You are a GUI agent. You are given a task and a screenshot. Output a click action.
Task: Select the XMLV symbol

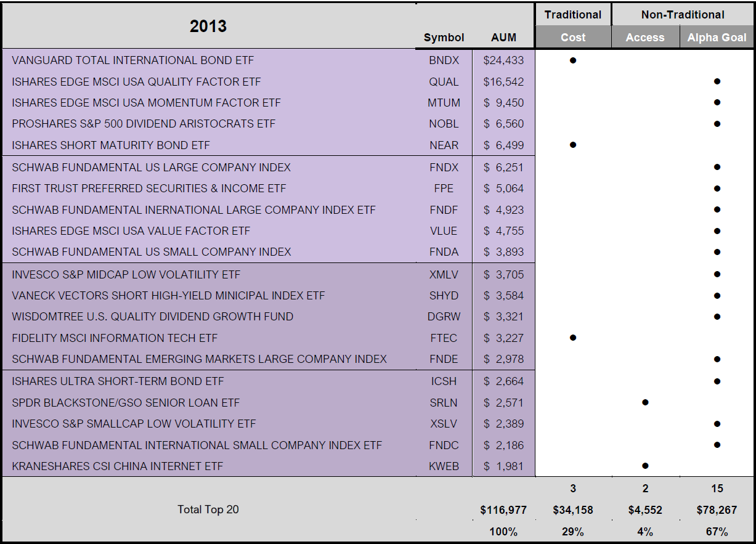tap(444, 274)
